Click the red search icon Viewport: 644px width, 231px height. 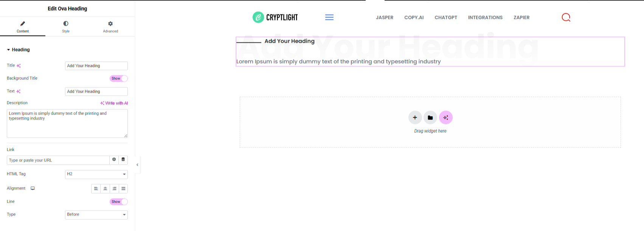pyautogui.click(x=566, y=17)
